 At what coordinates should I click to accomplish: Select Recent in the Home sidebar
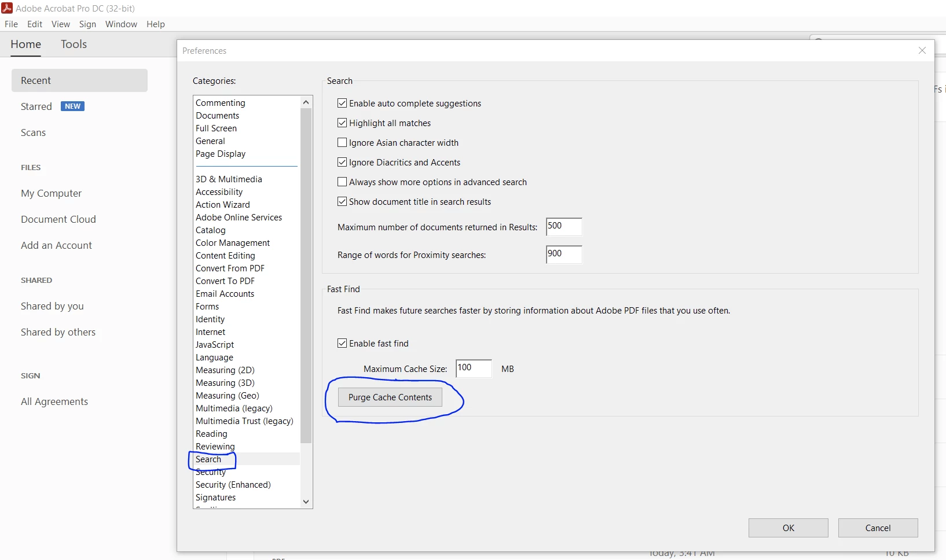coord(79,80)
